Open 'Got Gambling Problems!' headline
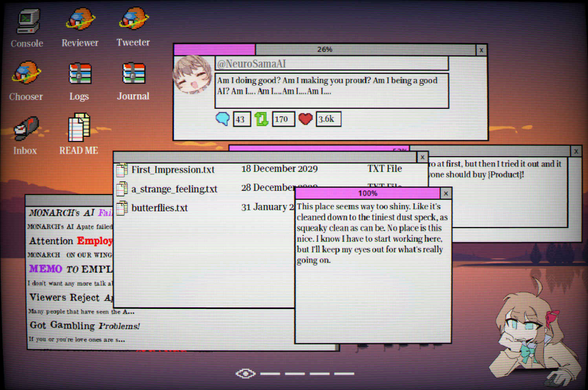This screenshot has height=390, width=588. click(85, 326)
